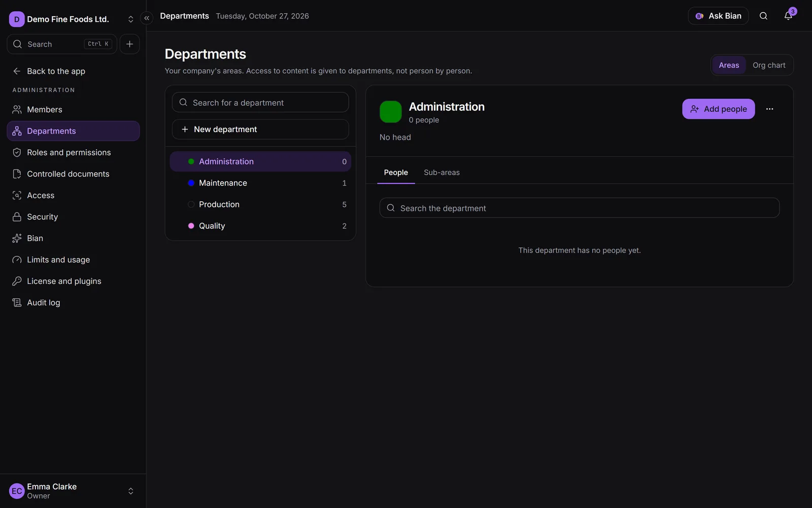Expand the Emma Clarke user menu
812x508 pixels.
pos(130,491)
